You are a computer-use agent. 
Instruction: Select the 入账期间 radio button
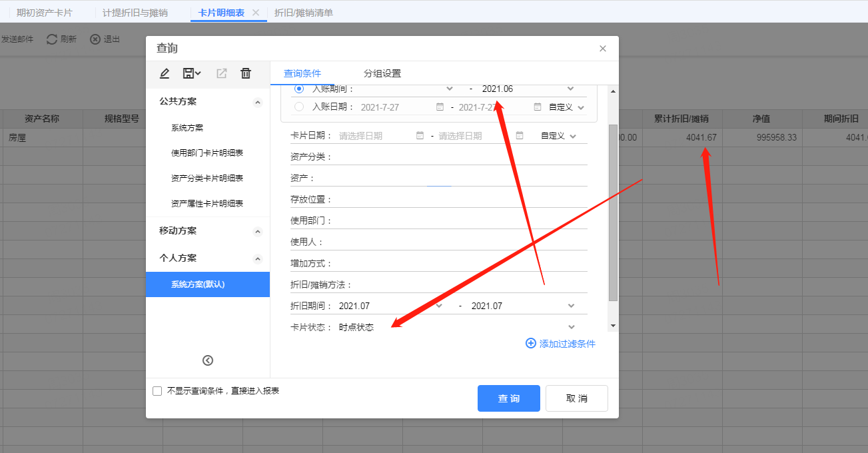(299, 89)
